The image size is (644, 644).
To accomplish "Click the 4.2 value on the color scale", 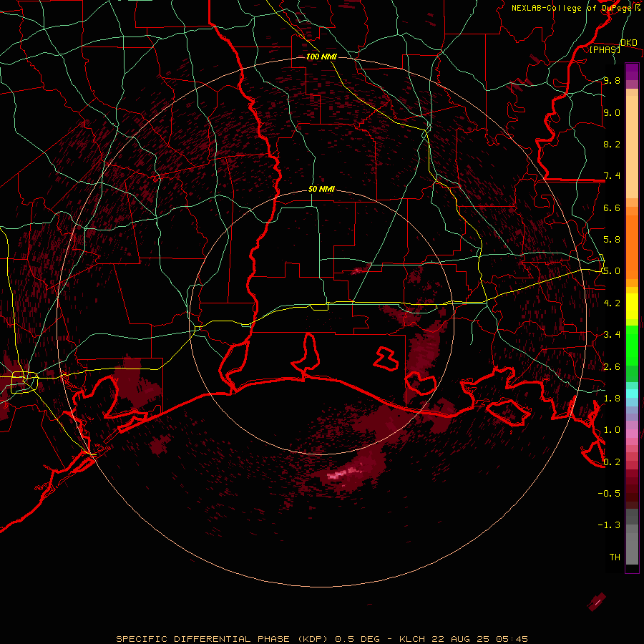I will (612, 303).
